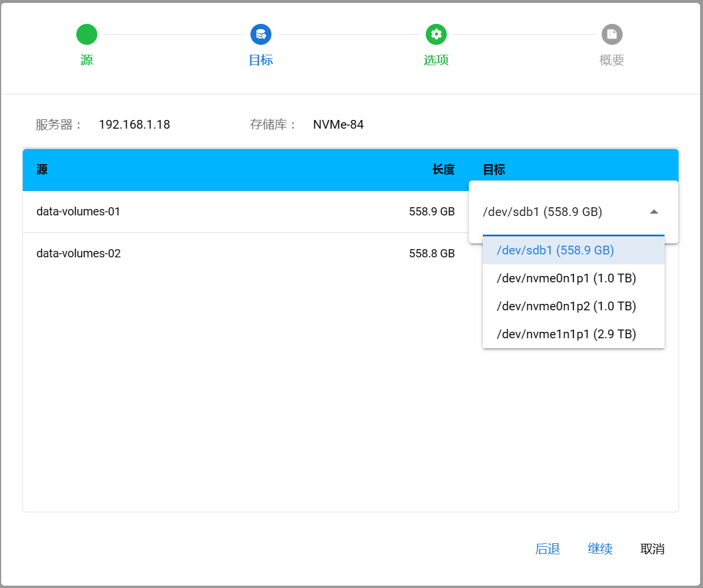Click the blue 目标 database step icon
The image size is (703, 588).
(x=261, y=34)
